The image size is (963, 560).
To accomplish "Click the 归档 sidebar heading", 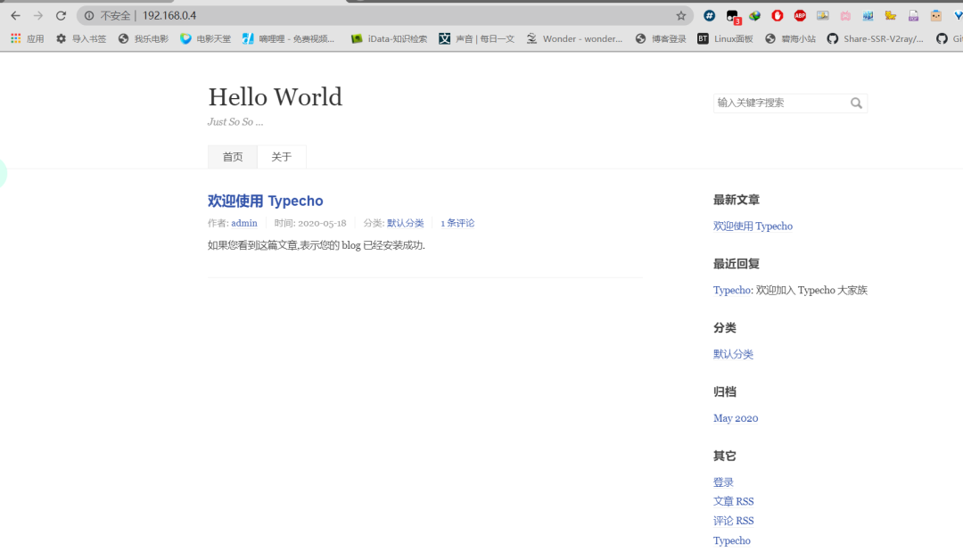I will [725, 391].
